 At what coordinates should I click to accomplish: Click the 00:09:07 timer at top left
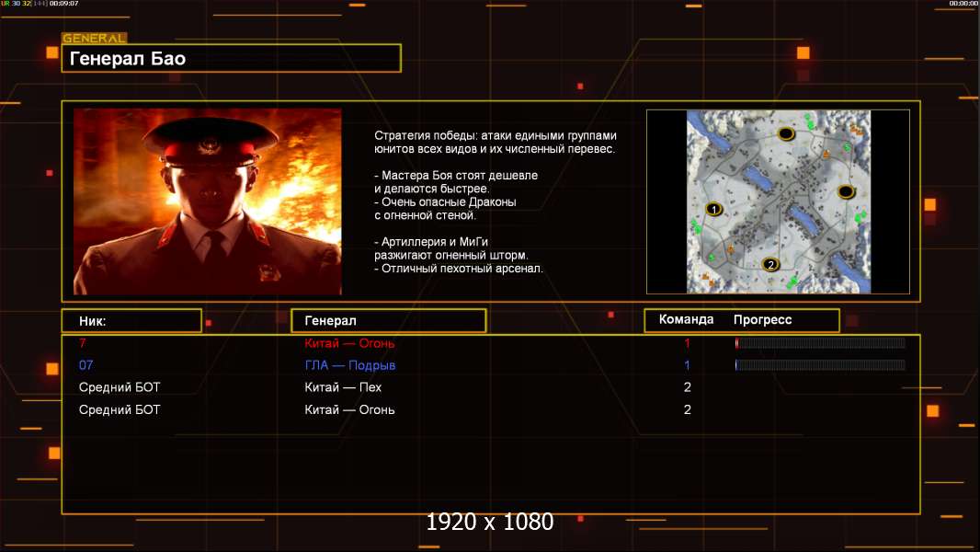click(63, 3)
